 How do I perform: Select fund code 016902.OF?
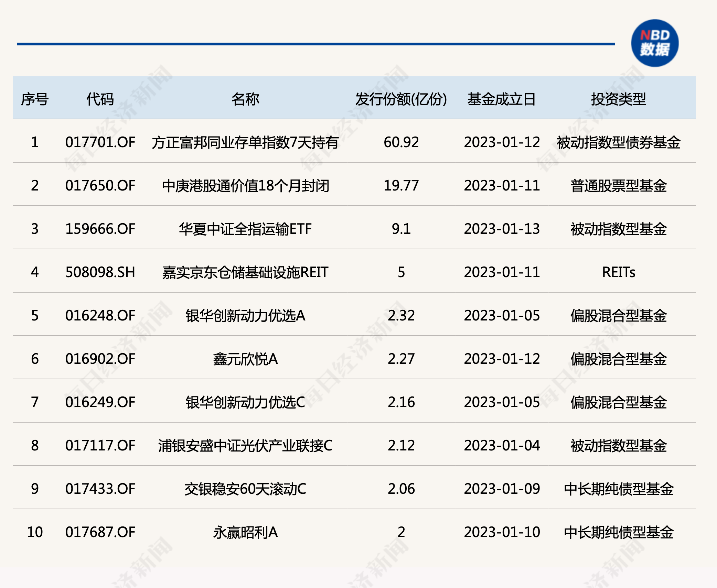(100, 359)
